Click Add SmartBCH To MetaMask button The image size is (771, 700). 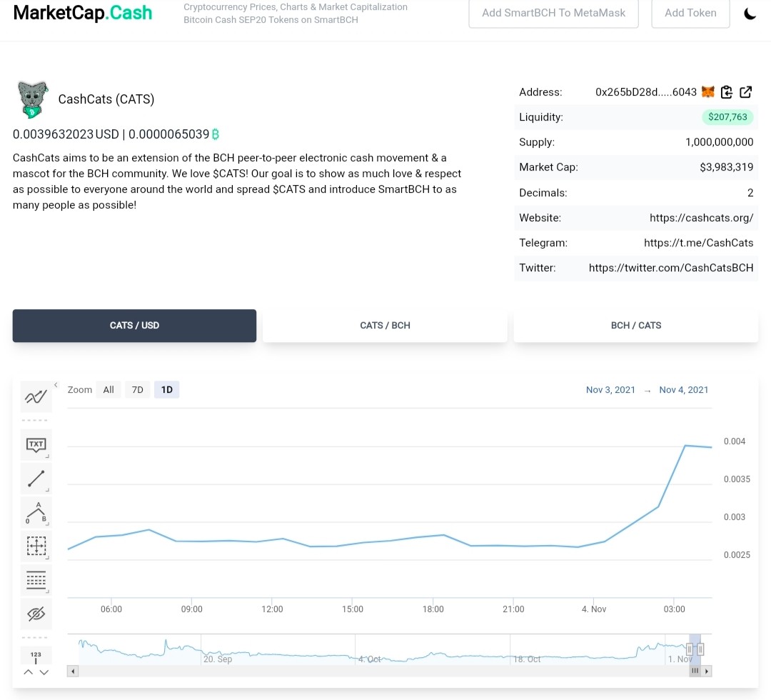(x=554, y=14)
